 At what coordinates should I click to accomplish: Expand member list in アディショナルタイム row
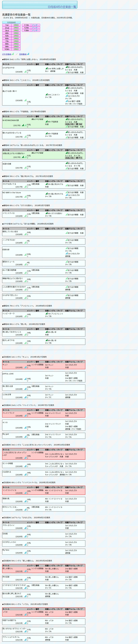(28, 640)
